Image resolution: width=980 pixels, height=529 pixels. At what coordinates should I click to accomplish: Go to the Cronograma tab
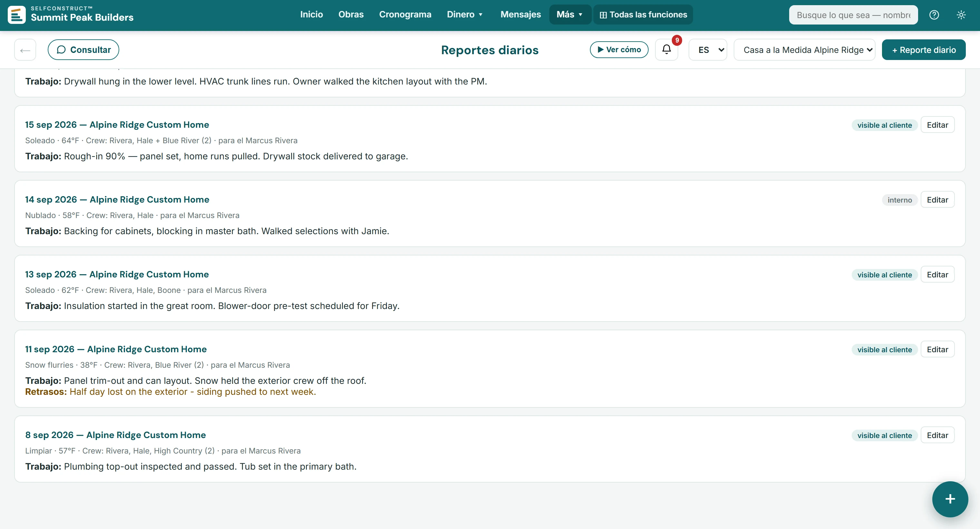click(405, 15)
